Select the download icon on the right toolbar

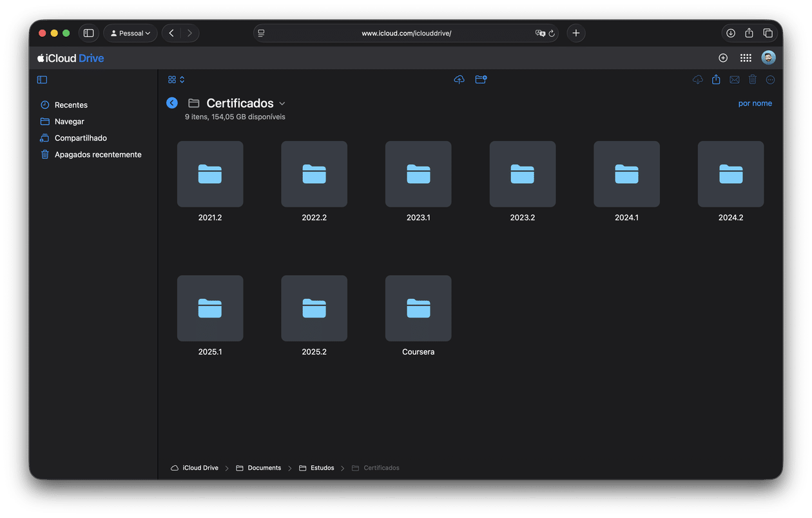(x=697, y=79)
